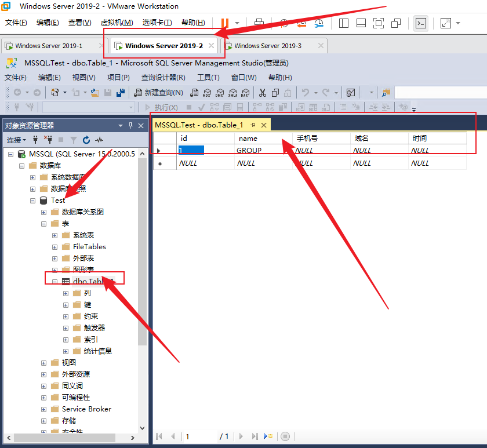The height and width of the screenshot is (448, 487).
Task: Click SSMS open file toolbar icon
Action: [x=95, y=93]
